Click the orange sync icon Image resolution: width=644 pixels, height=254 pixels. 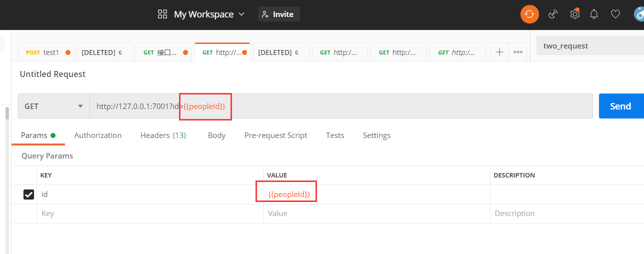[x=529, y=14]
